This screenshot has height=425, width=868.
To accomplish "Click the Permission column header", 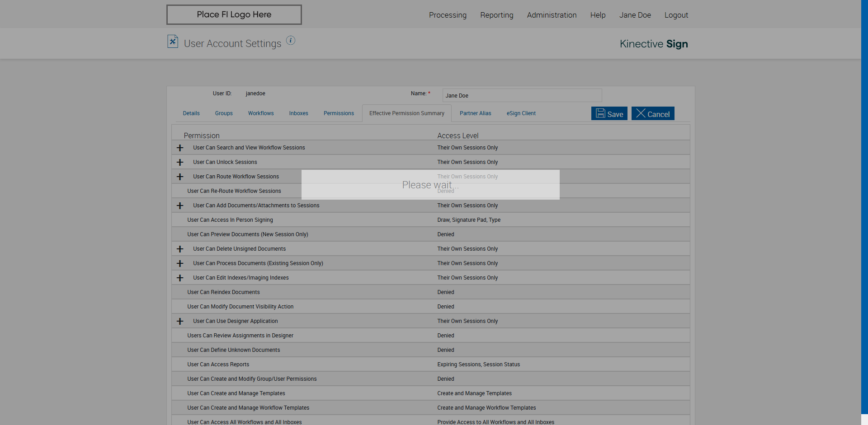I will tap(202, 135).
